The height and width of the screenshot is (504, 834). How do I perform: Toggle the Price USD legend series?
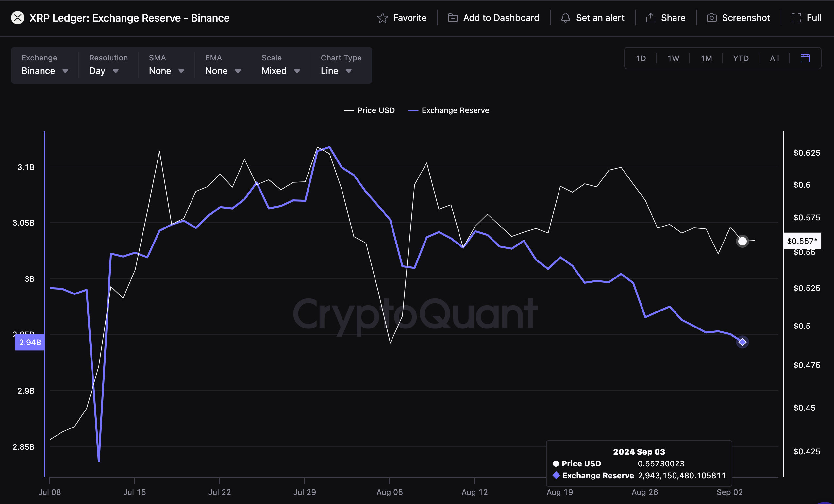[x=369, y=110]
